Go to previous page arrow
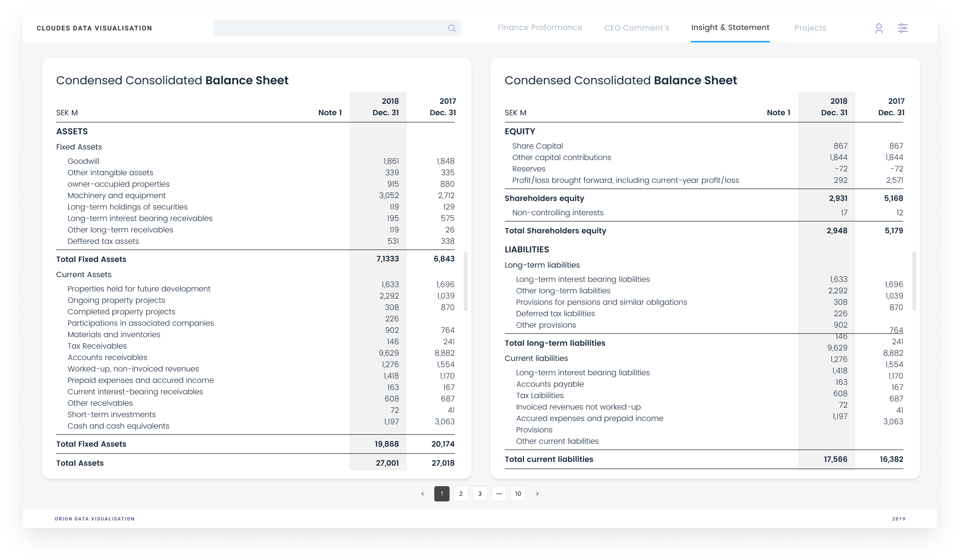 click(422, 494)
